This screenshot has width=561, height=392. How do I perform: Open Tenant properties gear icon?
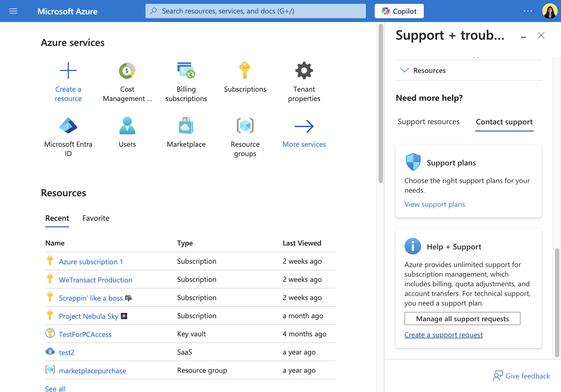[304, 70]
